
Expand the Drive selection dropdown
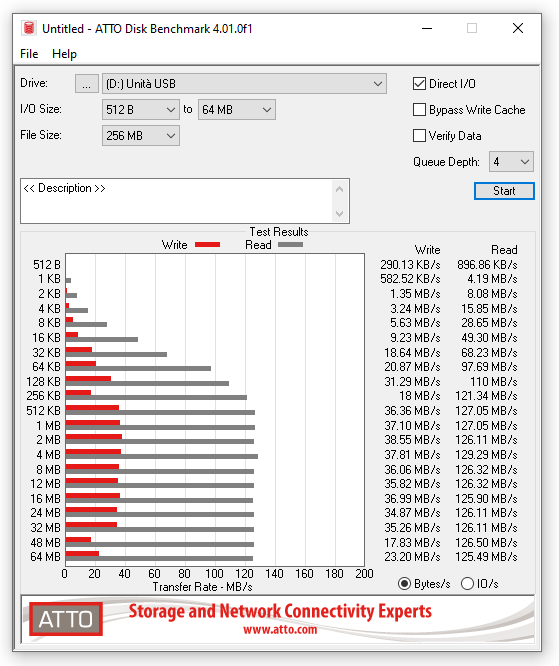244,84
